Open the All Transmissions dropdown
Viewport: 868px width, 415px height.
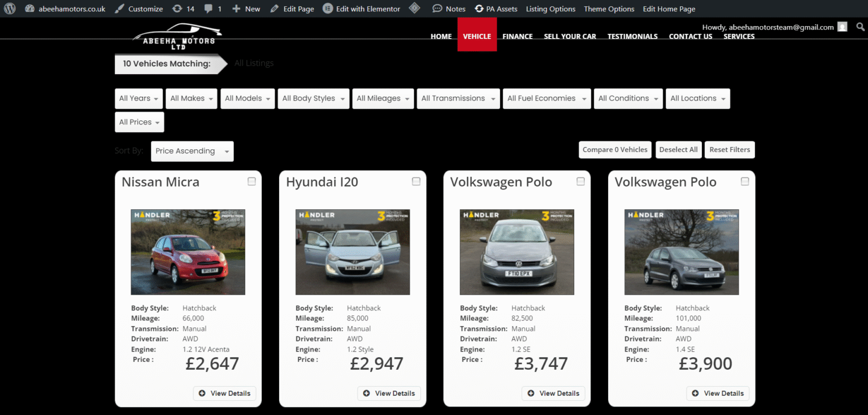(458, 98)
